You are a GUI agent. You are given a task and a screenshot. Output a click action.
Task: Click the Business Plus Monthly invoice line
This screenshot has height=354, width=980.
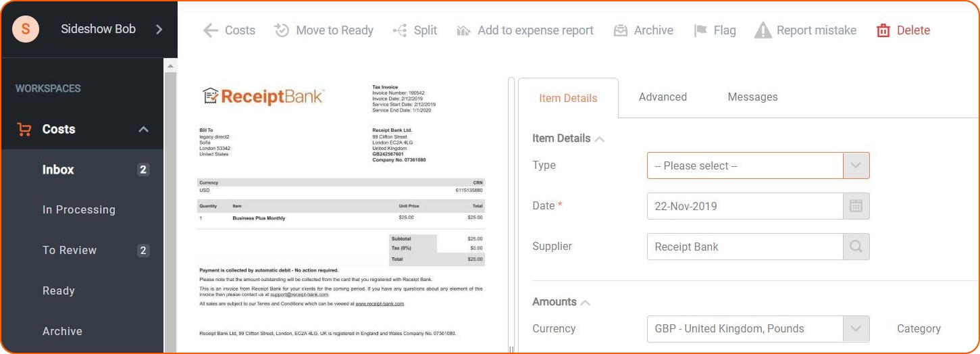pyautogui.click(x=259, y=218)
